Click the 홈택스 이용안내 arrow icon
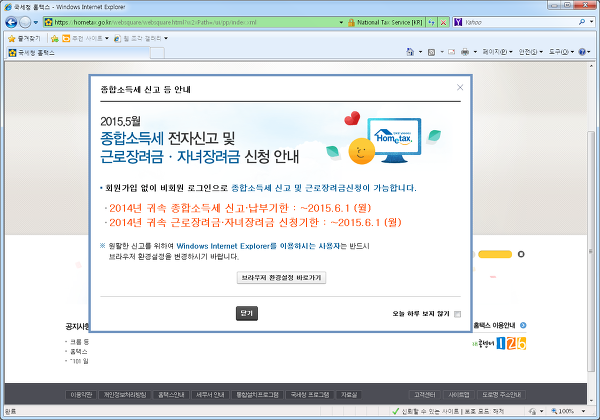The width and height of the screenshot is (600, 420). 523,325
